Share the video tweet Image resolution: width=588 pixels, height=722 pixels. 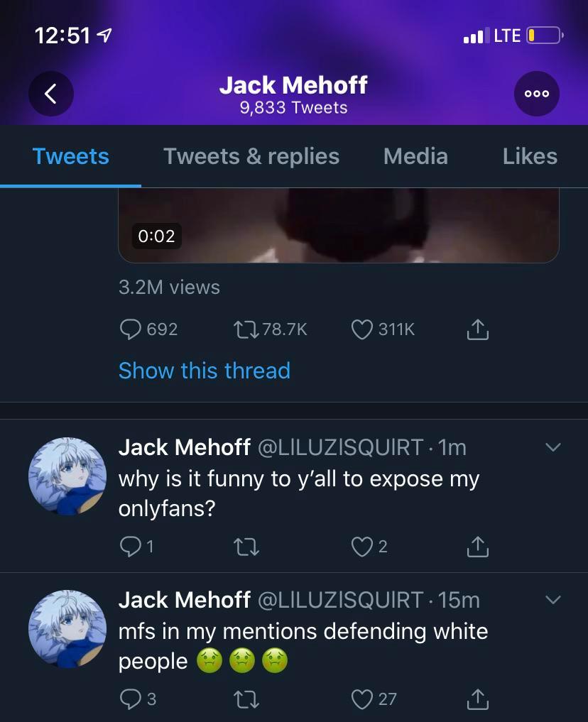tap(478, 329)
